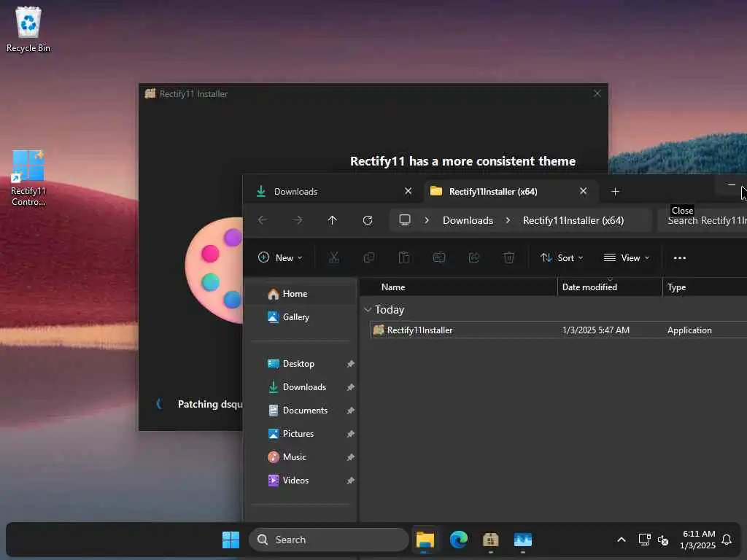Close the Rectify11 Installer window
Image resolution: width=747 pixels, height=560 pixels.
(x=597, y=93)
